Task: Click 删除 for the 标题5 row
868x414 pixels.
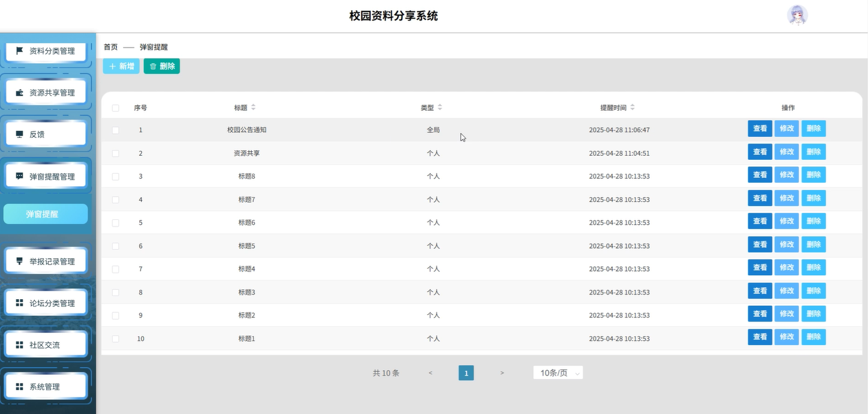Action: [x=813, y=244]
